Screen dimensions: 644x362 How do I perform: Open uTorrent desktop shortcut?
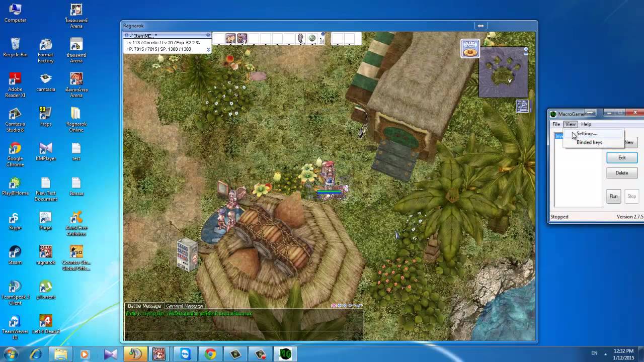(46, 291)
